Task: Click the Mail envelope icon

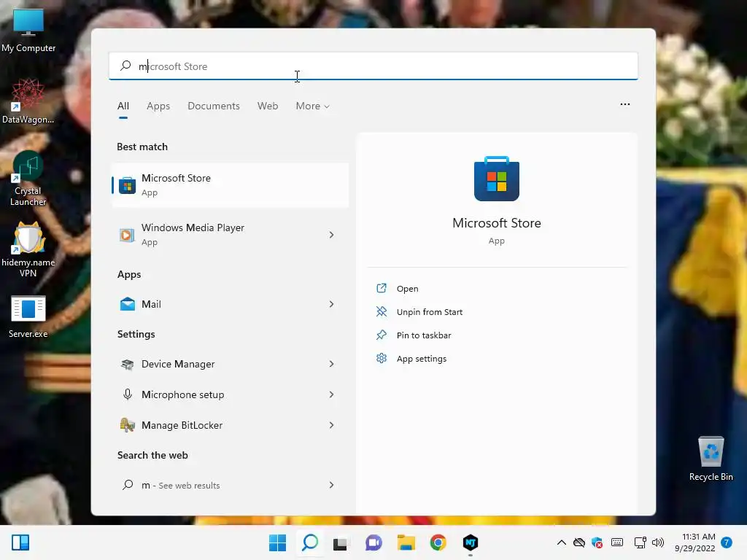Action: pos(127,304)
